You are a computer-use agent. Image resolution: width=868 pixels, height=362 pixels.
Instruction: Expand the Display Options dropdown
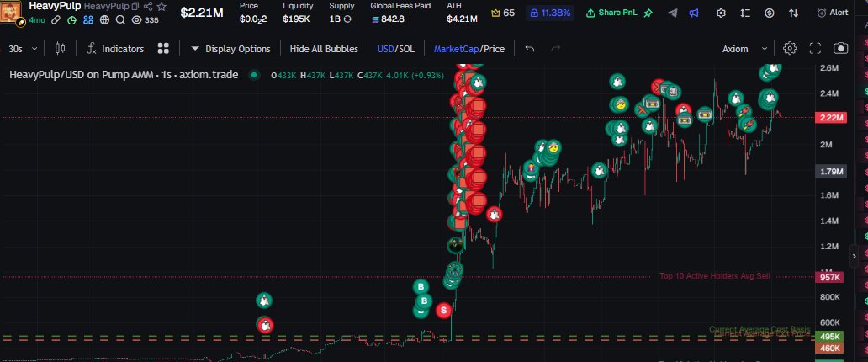[x=230, y=49]
